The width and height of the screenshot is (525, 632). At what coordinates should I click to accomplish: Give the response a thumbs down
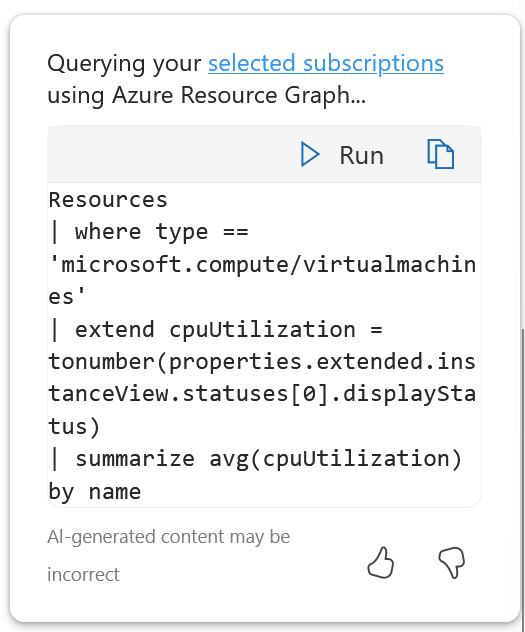click(x=452, y=562)
